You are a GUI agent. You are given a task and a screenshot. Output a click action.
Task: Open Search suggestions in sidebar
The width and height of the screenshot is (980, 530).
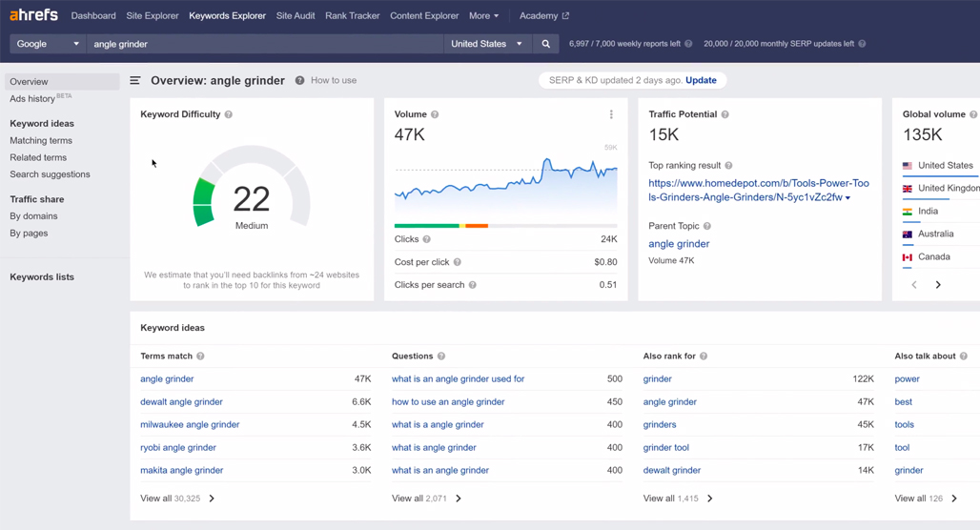pos(50,174)
